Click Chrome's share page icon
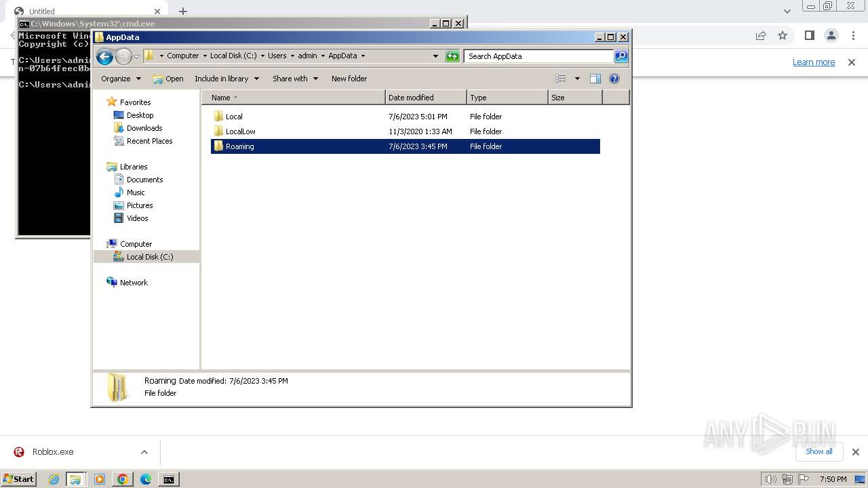The image size is (868, 488). point(761,35)
